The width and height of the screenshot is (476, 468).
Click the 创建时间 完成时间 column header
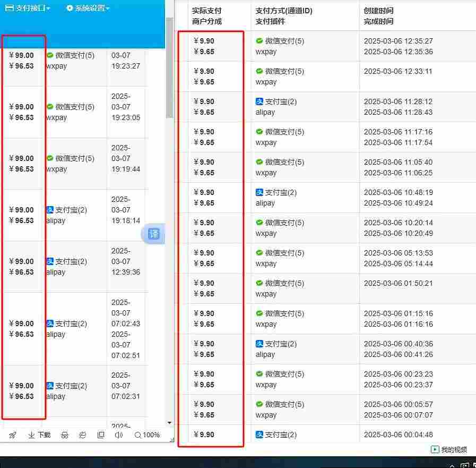(379, 16)
